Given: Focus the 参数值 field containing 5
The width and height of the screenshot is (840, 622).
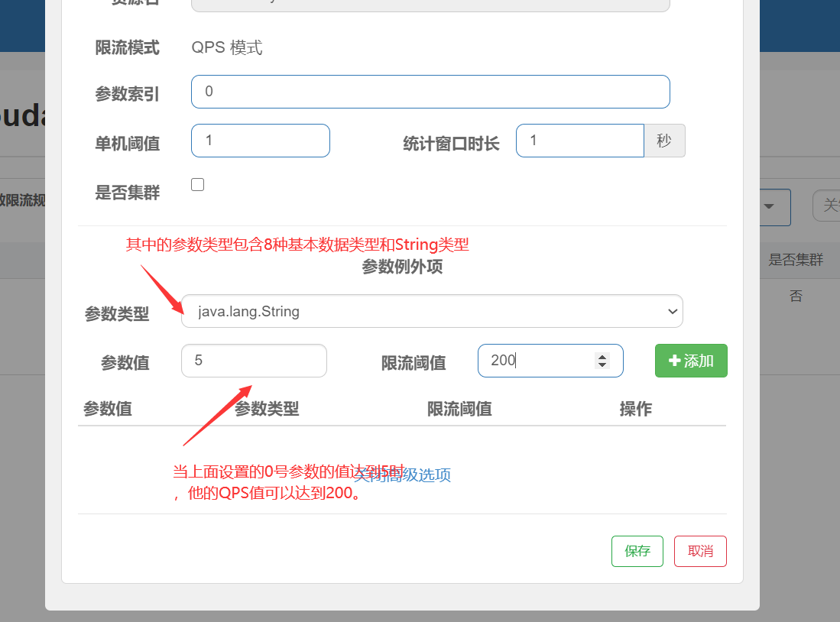Looking at the screenshot, I should tap(254, 361).
